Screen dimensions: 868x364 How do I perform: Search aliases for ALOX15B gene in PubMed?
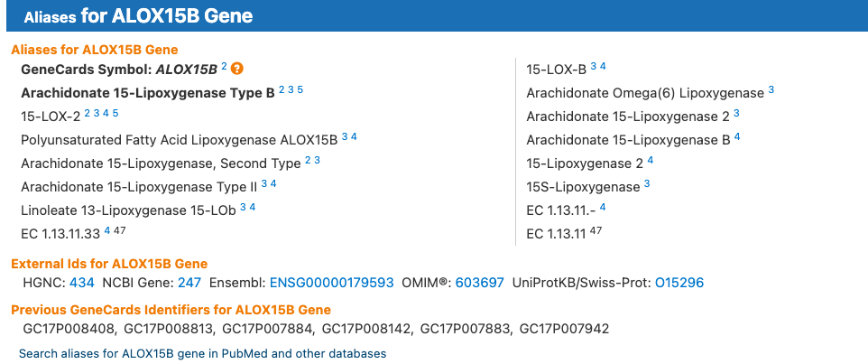tap(203, 353)
